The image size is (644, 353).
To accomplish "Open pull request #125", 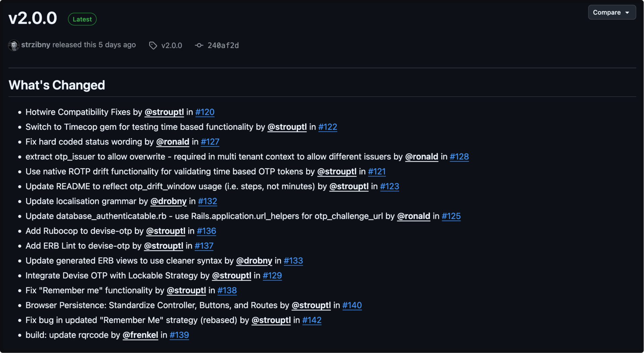I will coord(451,216).
